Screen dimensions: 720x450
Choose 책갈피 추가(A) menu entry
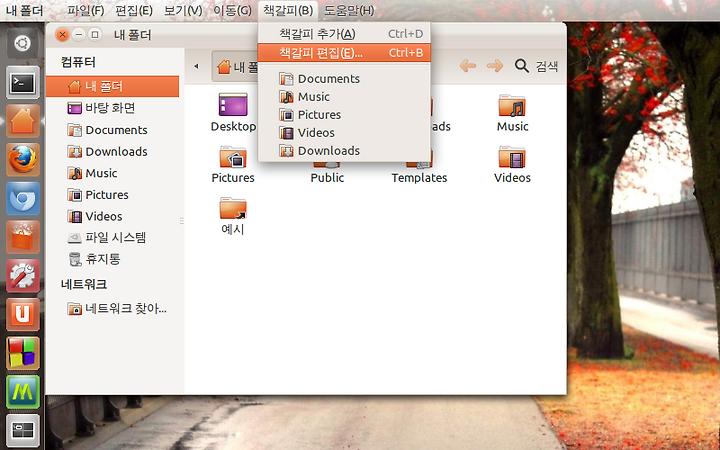pyautogui.click(x=344, y=34)
